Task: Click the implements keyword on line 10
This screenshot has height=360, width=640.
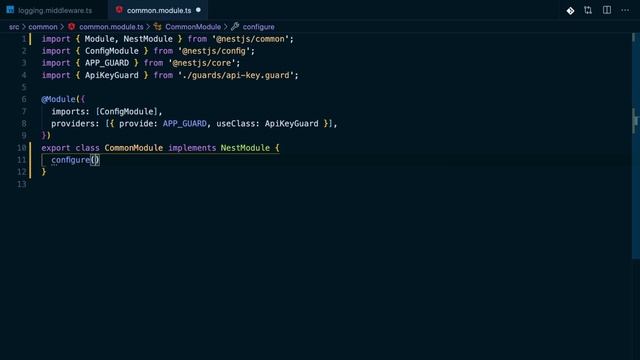Action: point(192,148)
